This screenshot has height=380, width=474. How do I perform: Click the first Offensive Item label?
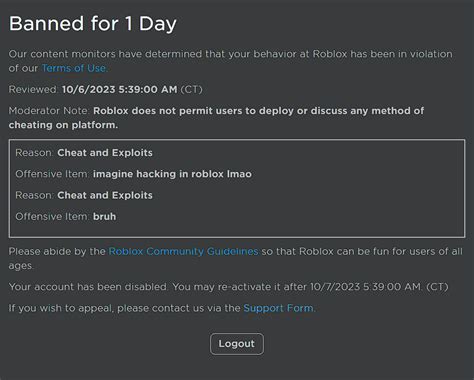pos(52,174)
